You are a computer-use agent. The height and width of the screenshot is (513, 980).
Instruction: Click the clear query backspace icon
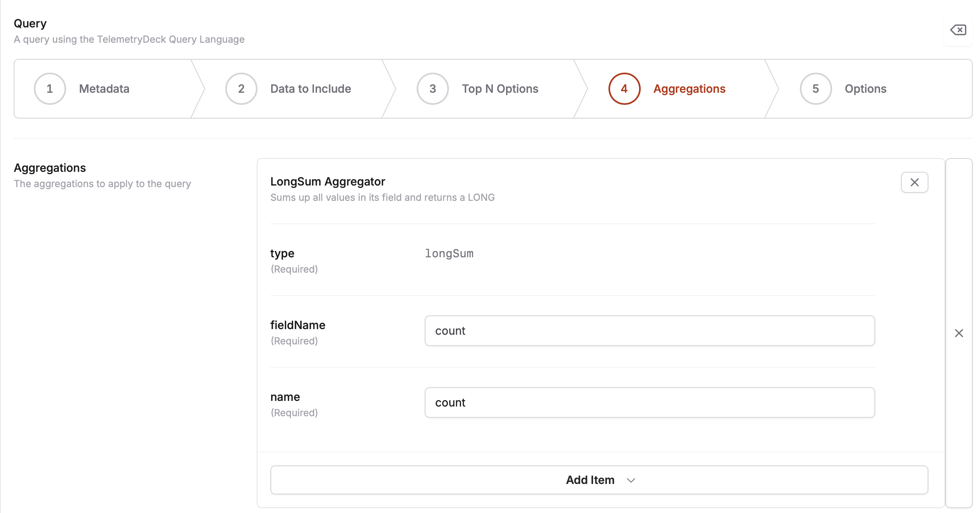click(x=958, y=30)
